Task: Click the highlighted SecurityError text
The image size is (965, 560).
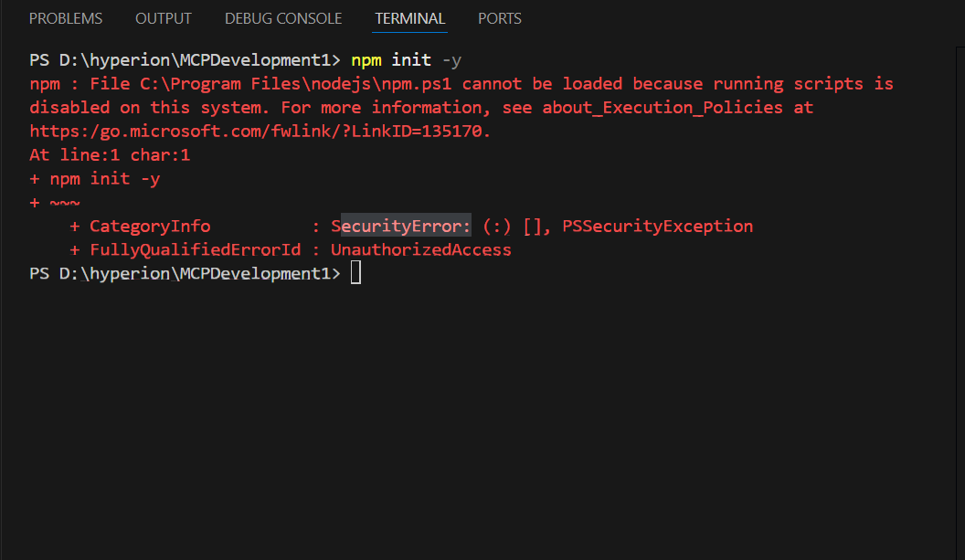Action: click(x=401, y=227)
